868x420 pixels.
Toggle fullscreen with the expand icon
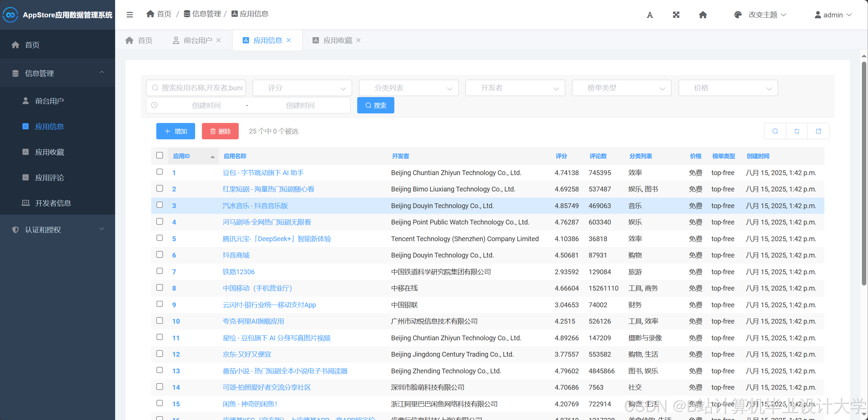(676, 15)
